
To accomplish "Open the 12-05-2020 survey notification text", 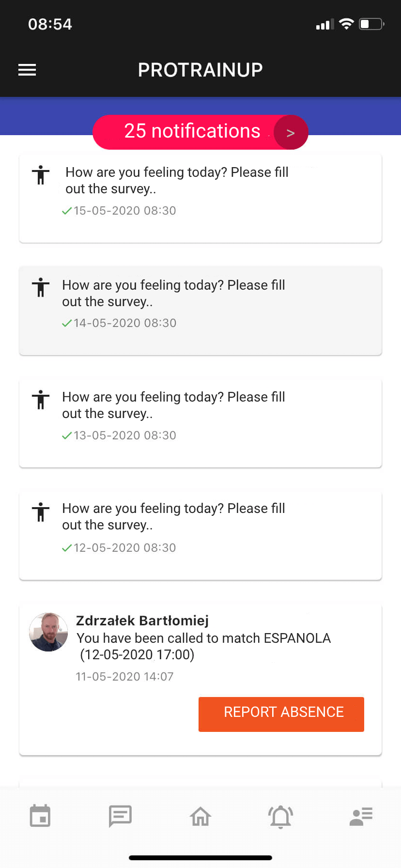I will click(x=173, y=516).
